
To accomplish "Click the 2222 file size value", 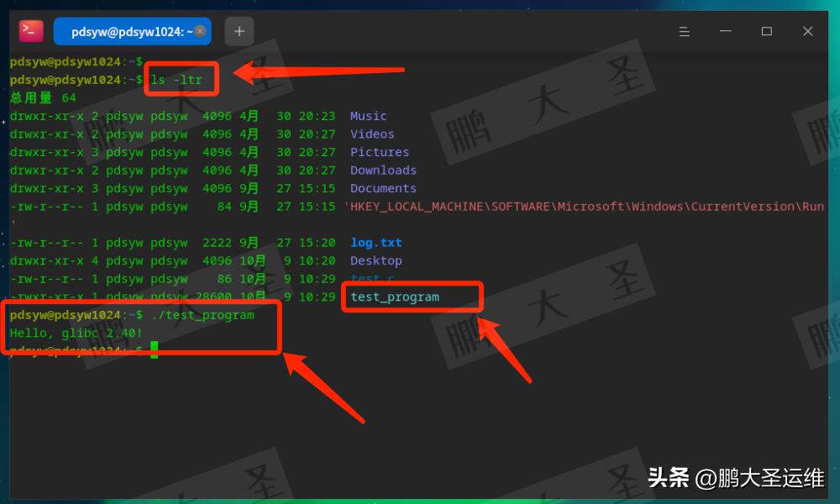I will click(x=217, y=243).
